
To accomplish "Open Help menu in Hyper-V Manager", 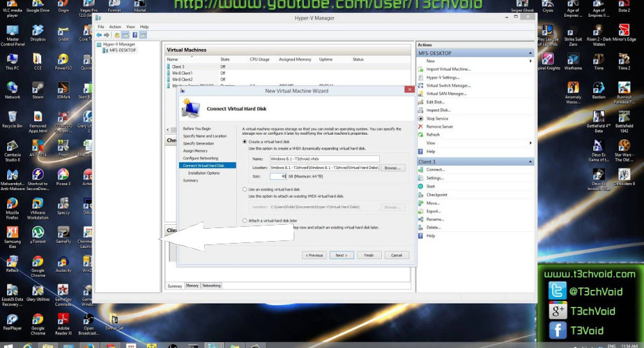I will point(144,26).
